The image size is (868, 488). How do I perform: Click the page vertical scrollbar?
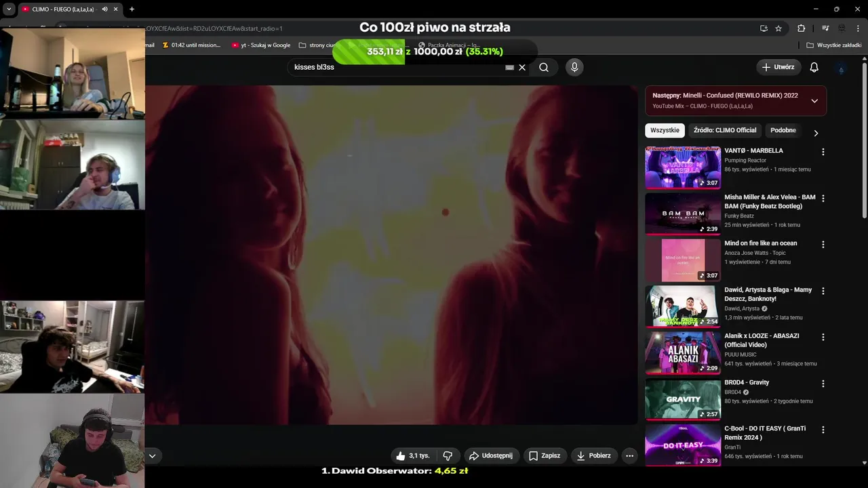(x=864, y=140)
